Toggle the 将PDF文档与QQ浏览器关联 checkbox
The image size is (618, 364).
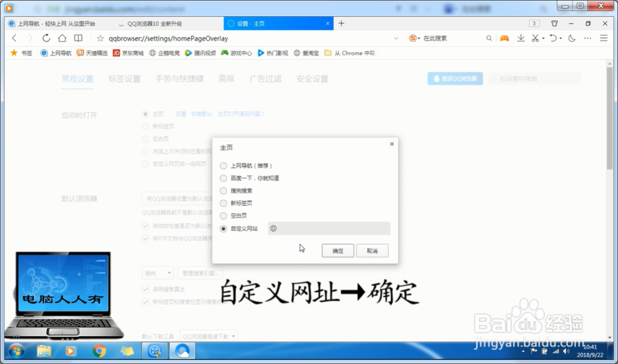(x=145, y=239)
